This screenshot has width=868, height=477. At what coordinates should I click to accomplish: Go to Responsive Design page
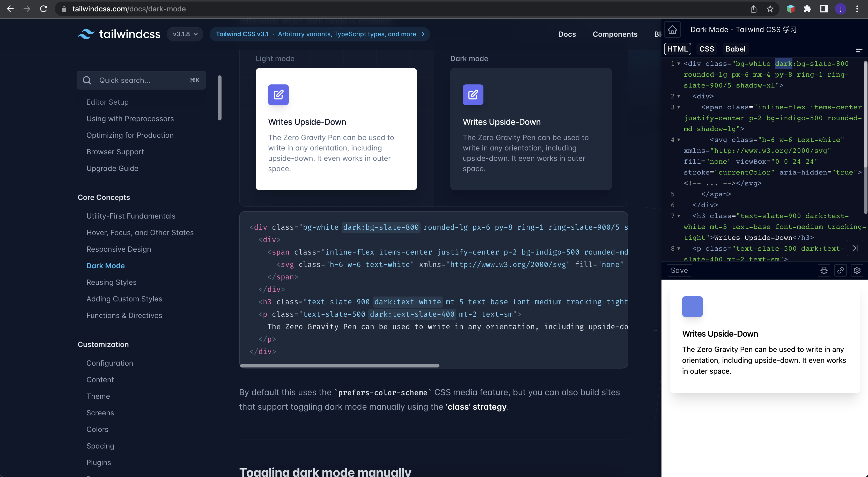(x=119, y=249)
